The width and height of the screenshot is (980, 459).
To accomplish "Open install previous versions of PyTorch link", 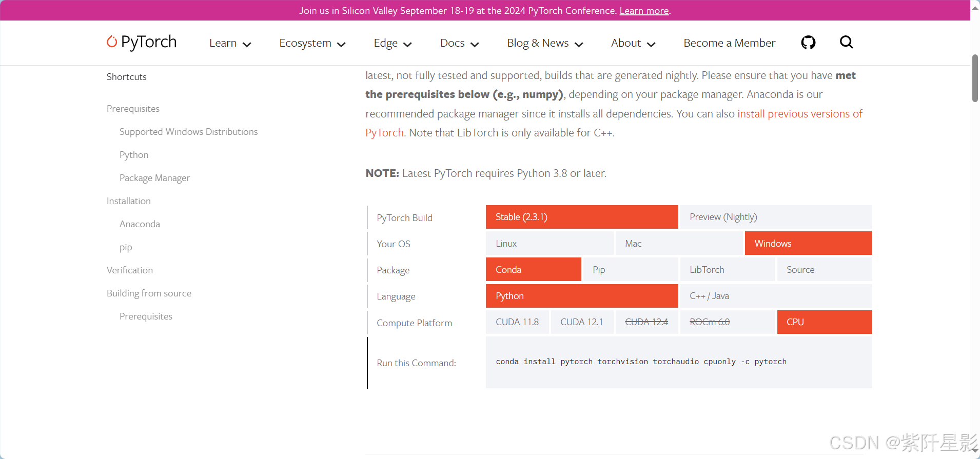I will click(x=800, y=114).
